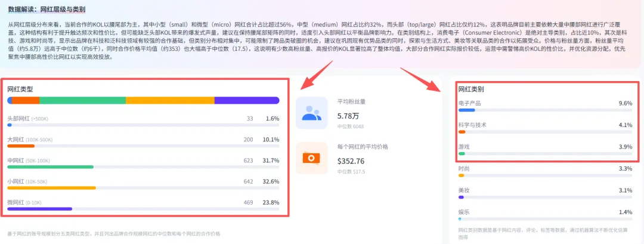The width and height of the screenshot is (644, 244).
Task: Click the 科学与技术 category progress bar
Action: [546, 132]
